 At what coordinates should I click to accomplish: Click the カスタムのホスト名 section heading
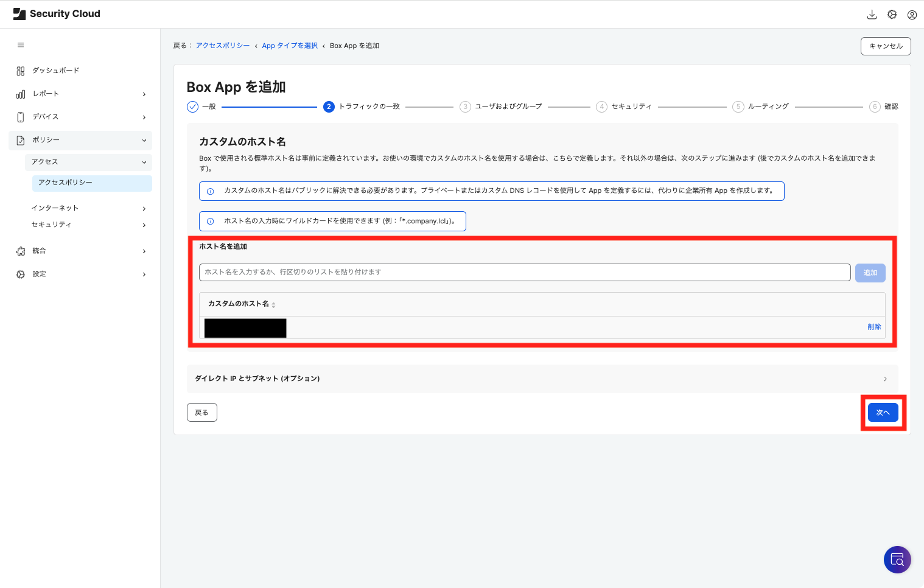click(x=242, y=142)
